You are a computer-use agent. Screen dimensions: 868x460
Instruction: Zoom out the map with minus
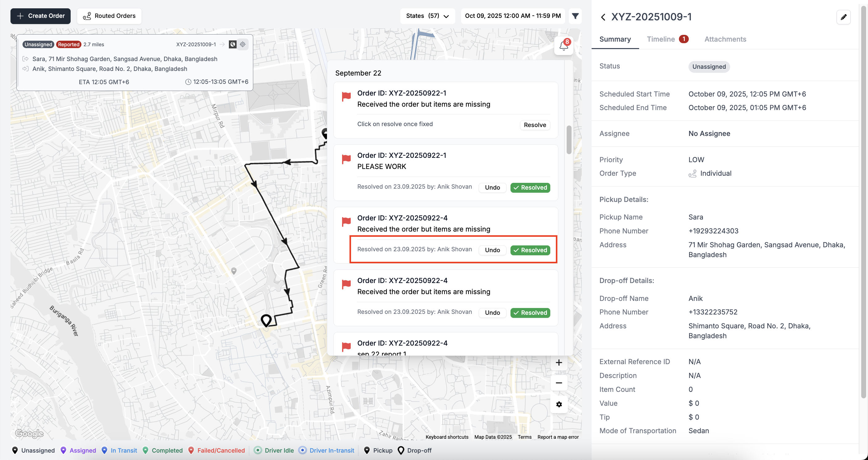[x=559, y=383]
